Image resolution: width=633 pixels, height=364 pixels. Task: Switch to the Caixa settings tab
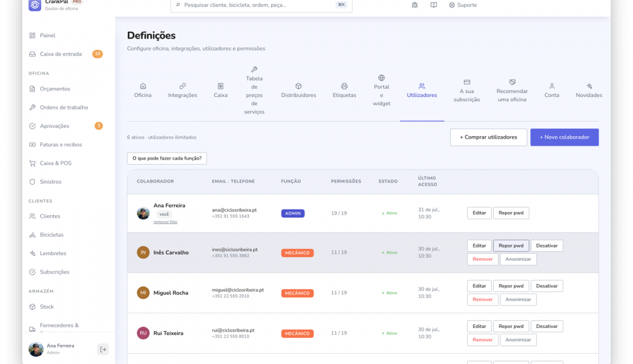pyautogui.click(x=220, y=91)
